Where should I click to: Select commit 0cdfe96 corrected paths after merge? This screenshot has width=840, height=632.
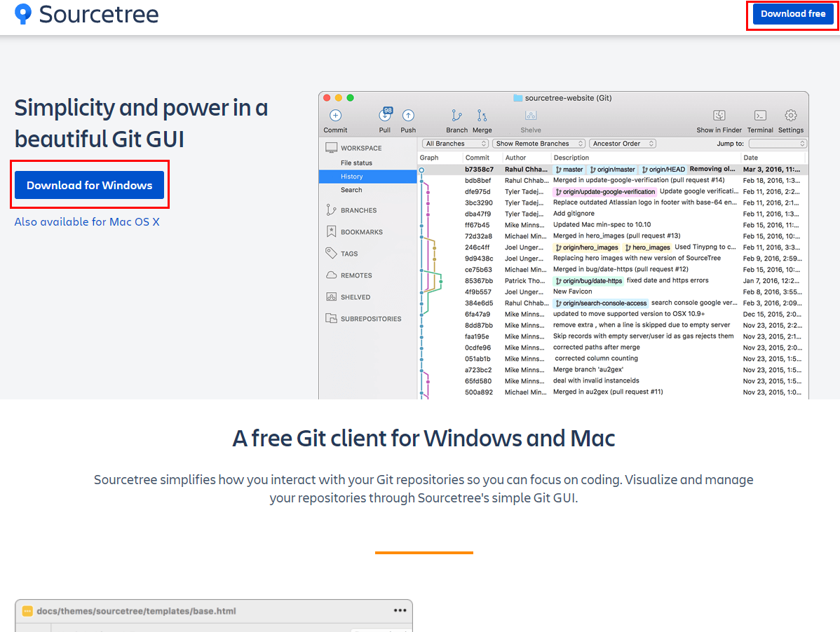point(612,348)
